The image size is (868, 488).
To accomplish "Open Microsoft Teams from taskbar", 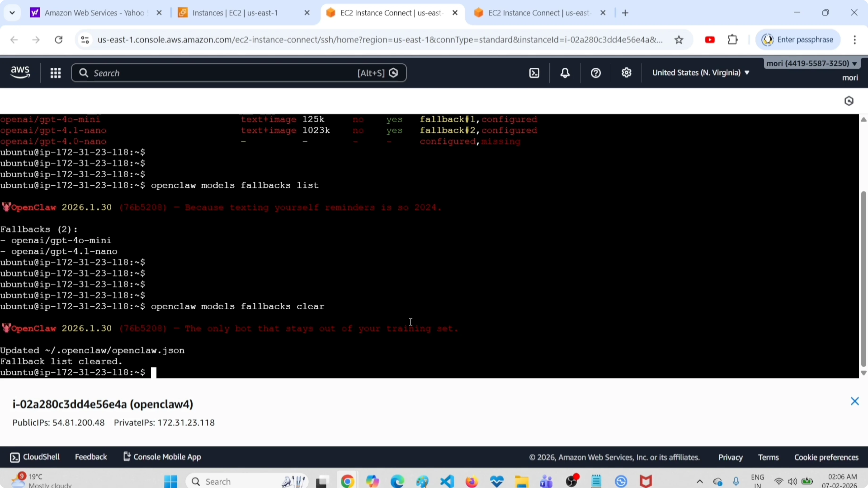I will click(x=546, y=481).
